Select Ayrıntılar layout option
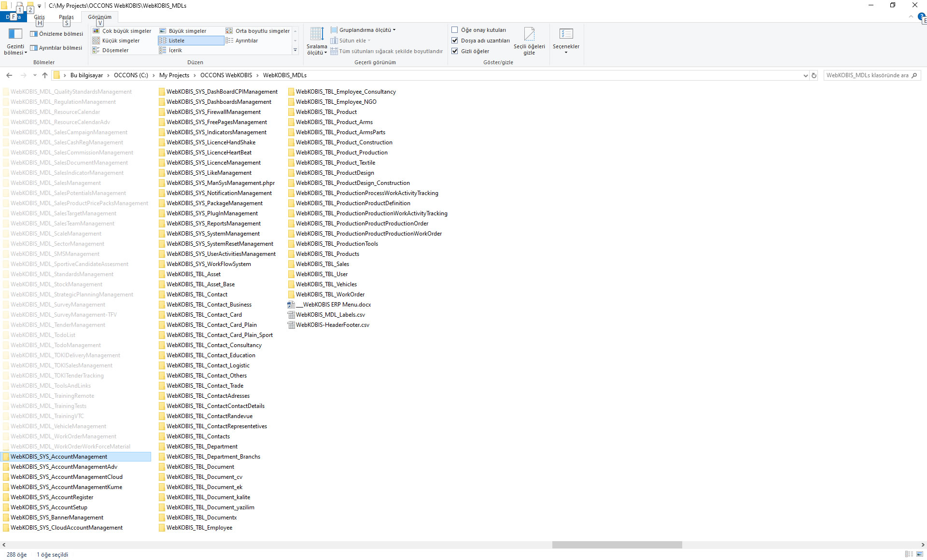Screen dimensions: 927x560 (x=246, y=41)
